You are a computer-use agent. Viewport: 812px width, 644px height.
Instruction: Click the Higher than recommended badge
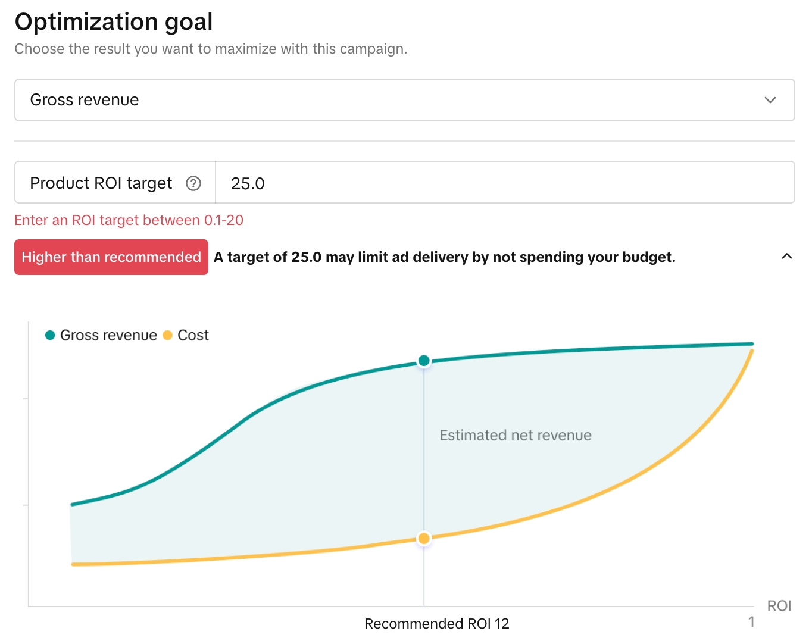click(x=111, y=257)
